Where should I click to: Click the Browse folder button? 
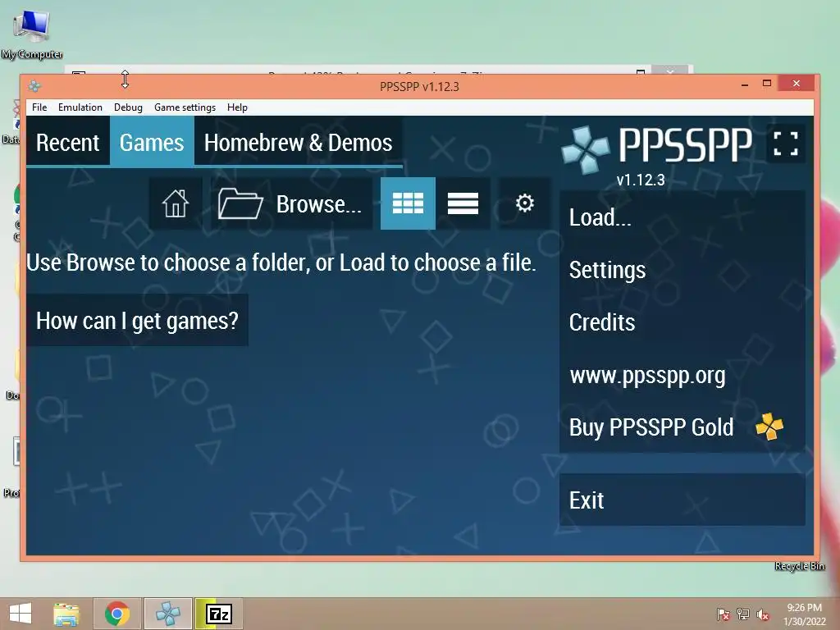point(291,203)
